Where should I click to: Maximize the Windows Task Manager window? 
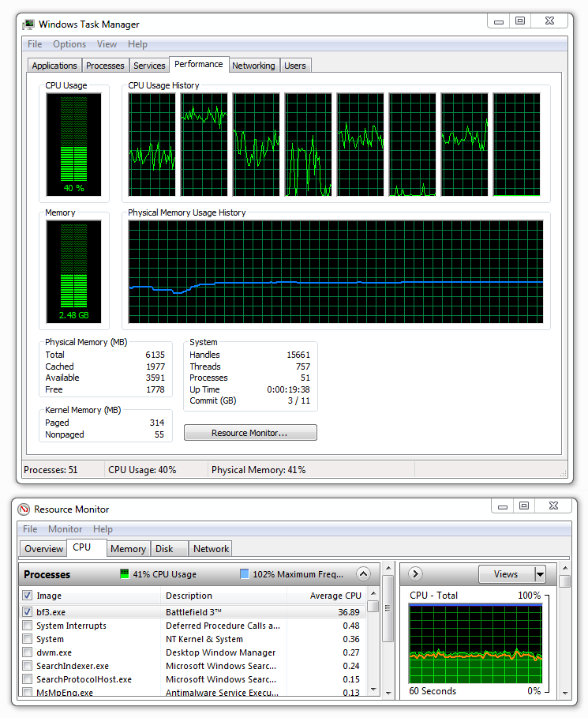click(520, 21)
